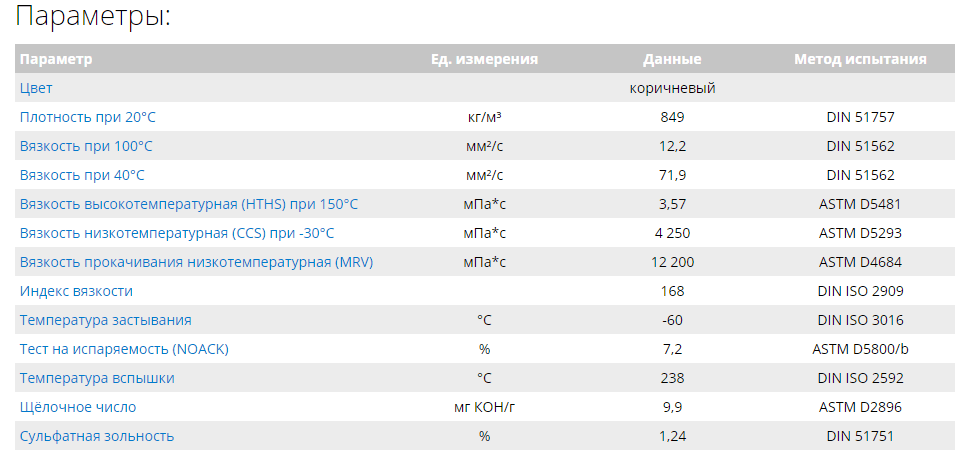Open the MRV pumping viscosity link
This screenshot has width=970, height=465.
(x=197, y=262)
